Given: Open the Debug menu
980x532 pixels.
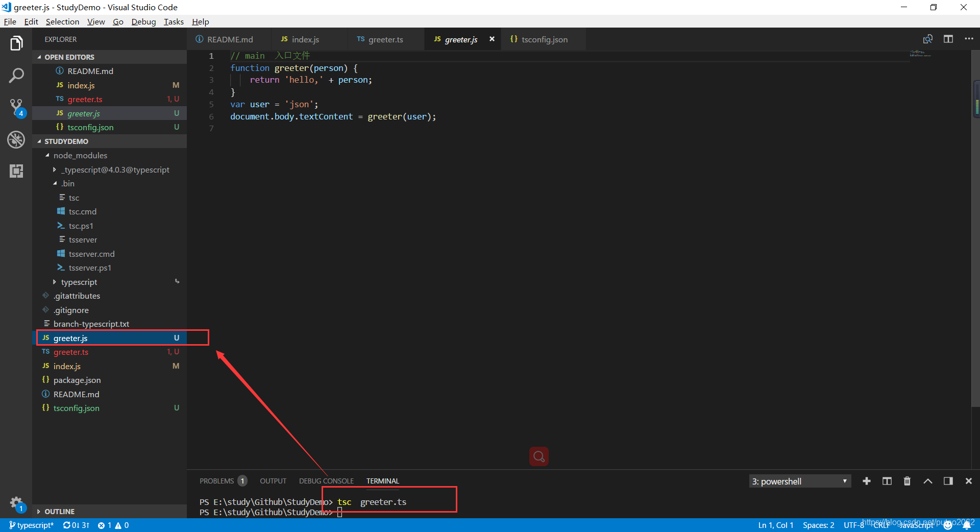Looking at the screenshot, I should (143, 21).
